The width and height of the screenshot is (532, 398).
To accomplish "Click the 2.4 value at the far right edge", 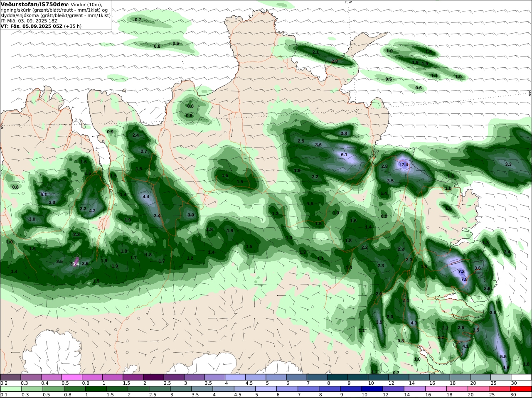I will tap(507, 252).
